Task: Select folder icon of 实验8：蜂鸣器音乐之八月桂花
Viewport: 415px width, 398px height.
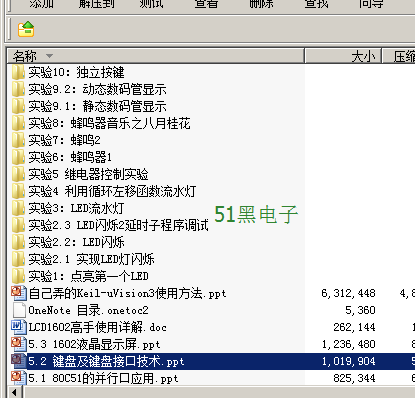Action: [18, 123]
